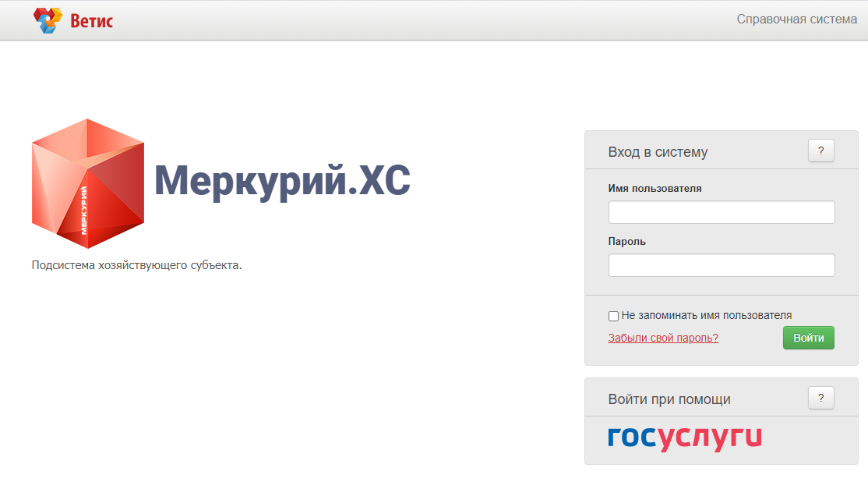Click the Ветис logo icon

(48, 20)
